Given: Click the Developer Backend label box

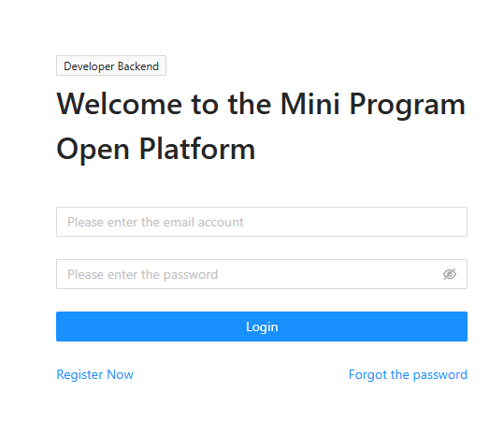Looking at the screenshot, I should (x=111, y=65).
